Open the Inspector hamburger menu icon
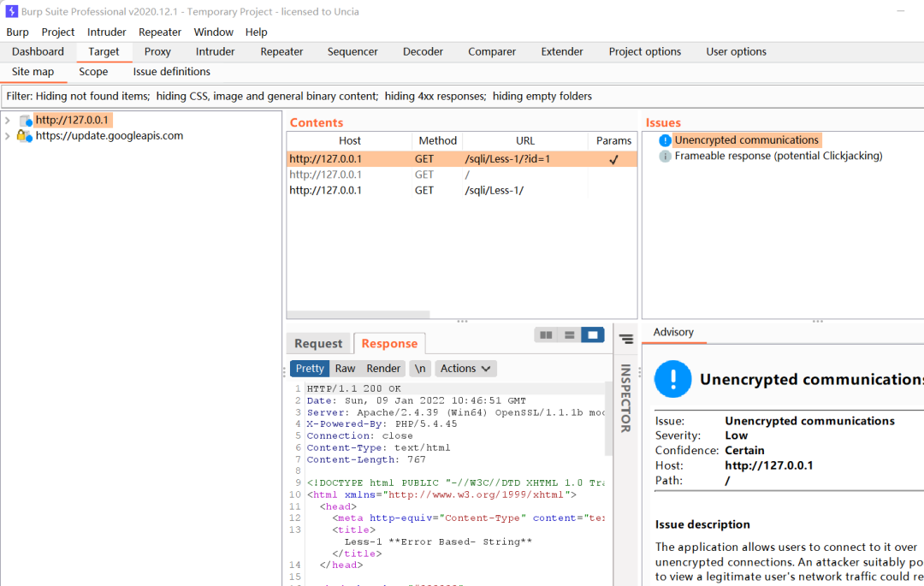Screen dimensions: 924x586 click(x=625, y=340)
